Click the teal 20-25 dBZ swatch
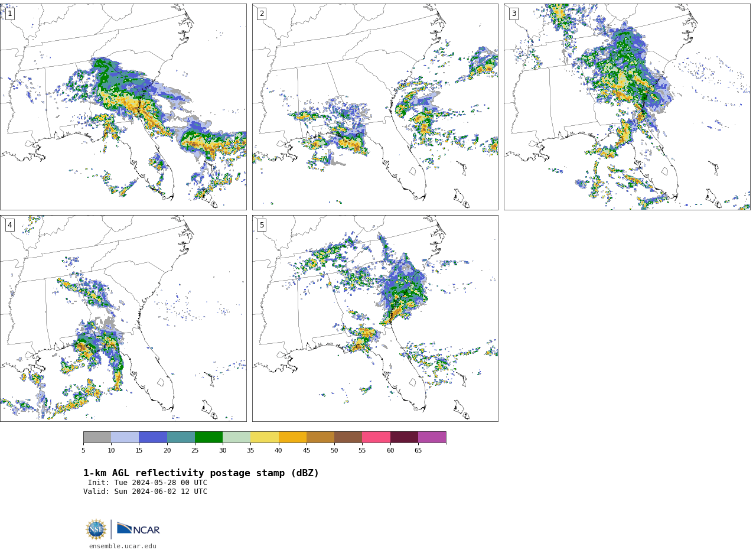The height and width of the screenshot is (553, 756). coord(181,437)
